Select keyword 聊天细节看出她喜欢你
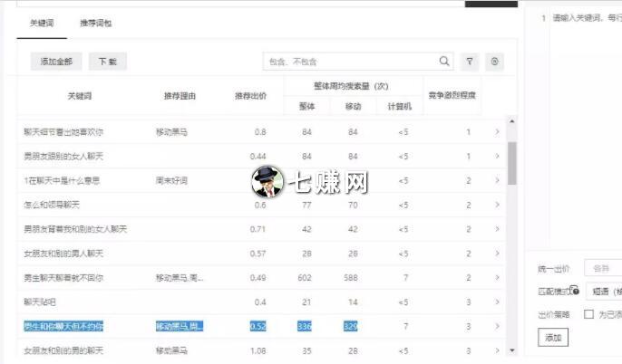The image size is (622, 364). [x=63, y=132]
